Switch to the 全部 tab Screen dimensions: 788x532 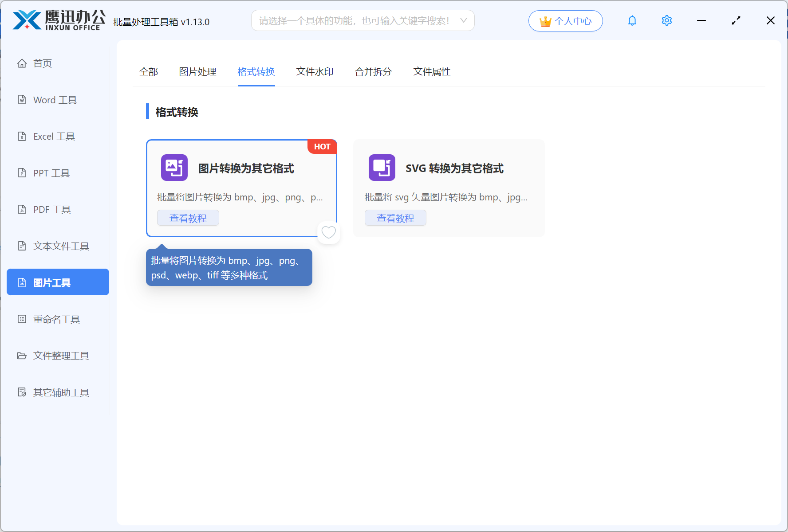(149, 71)
